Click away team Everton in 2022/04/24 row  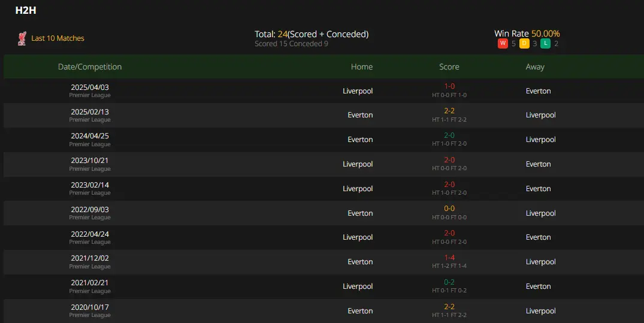pos(538,237)
